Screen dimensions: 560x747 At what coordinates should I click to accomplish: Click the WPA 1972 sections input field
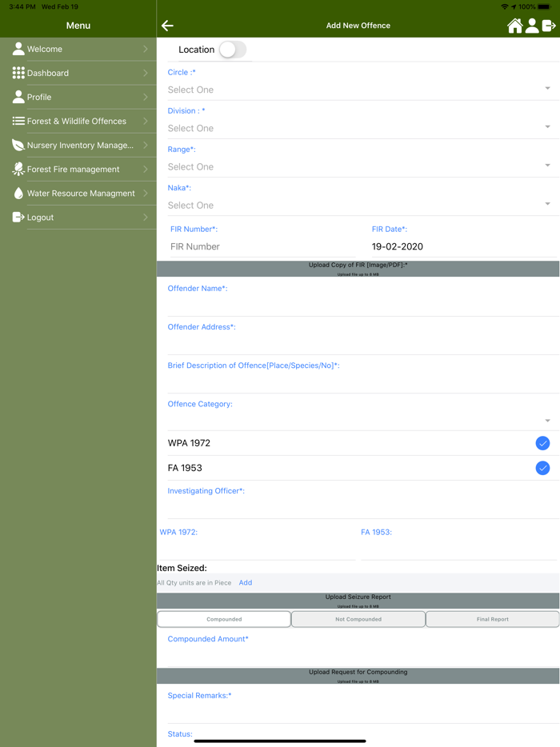pyautogui.click(x=258, y=549)
